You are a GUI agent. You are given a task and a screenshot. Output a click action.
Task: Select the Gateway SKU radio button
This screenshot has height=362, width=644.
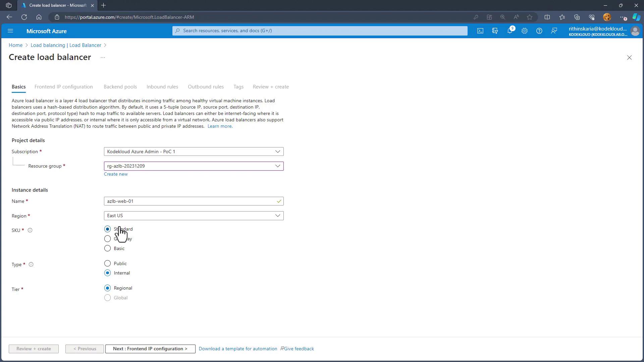tap(107, 239)
